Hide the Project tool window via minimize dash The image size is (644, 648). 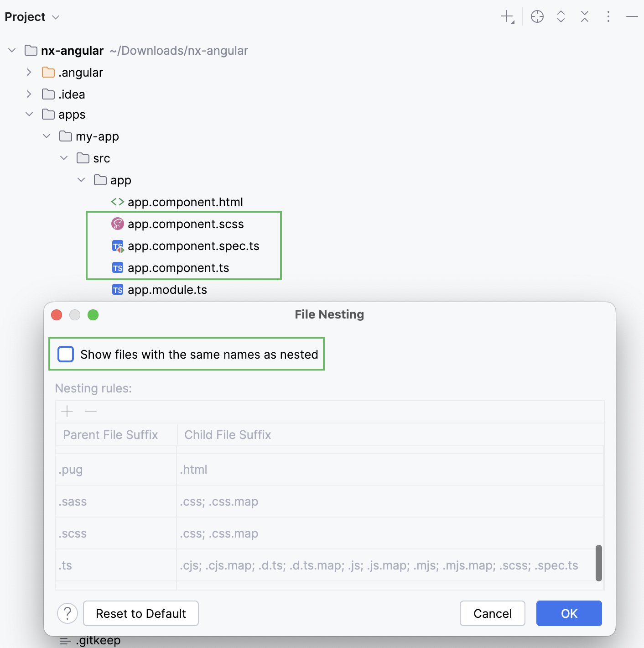tap(632, 17)
